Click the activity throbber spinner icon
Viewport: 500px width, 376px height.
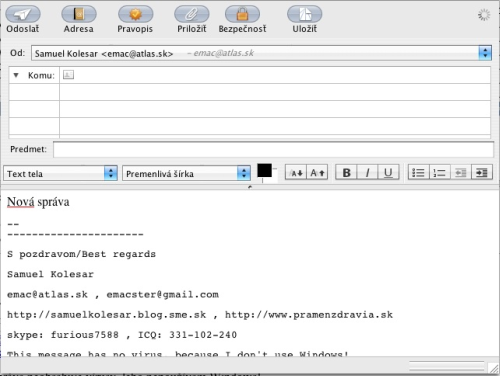[x=484, y=15]
